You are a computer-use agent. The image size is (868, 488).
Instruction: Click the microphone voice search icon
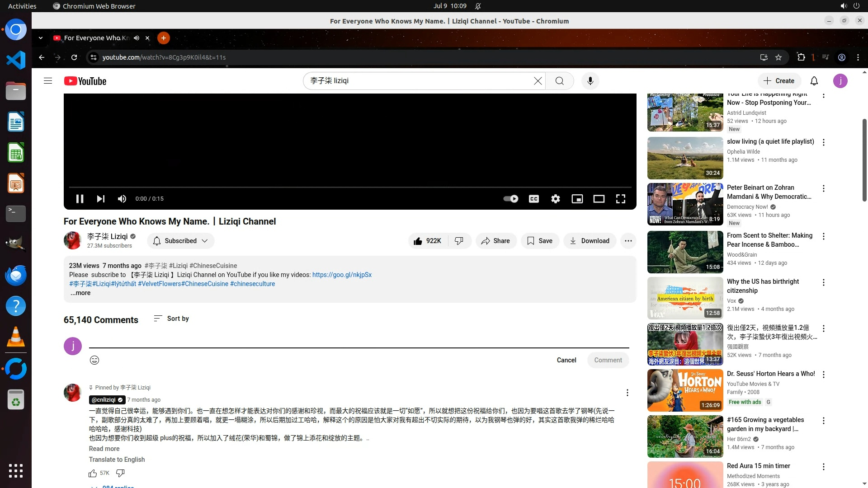pyautogui.click(x=590, y=81)
